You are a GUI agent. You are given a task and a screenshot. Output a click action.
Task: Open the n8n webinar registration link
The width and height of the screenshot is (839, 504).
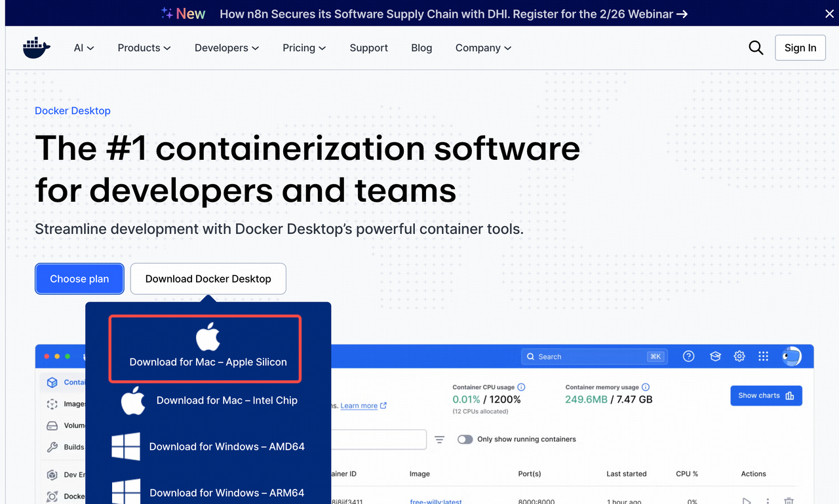coord(454,13)
